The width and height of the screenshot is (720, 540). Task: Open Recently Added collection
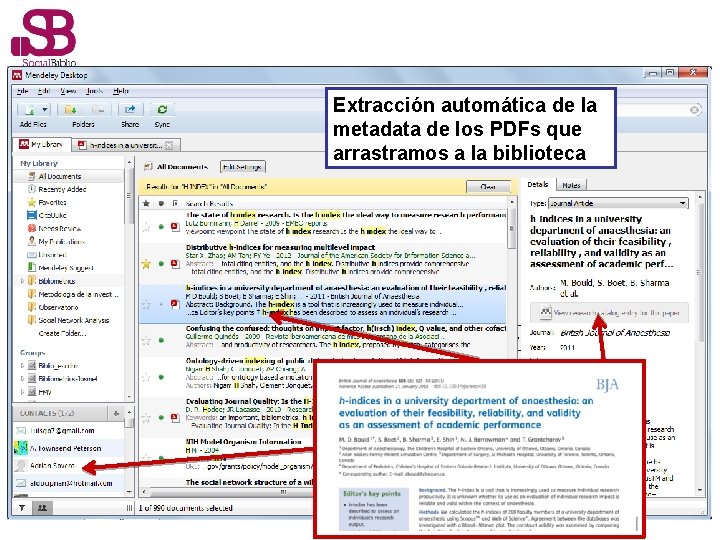coord(62,189)
